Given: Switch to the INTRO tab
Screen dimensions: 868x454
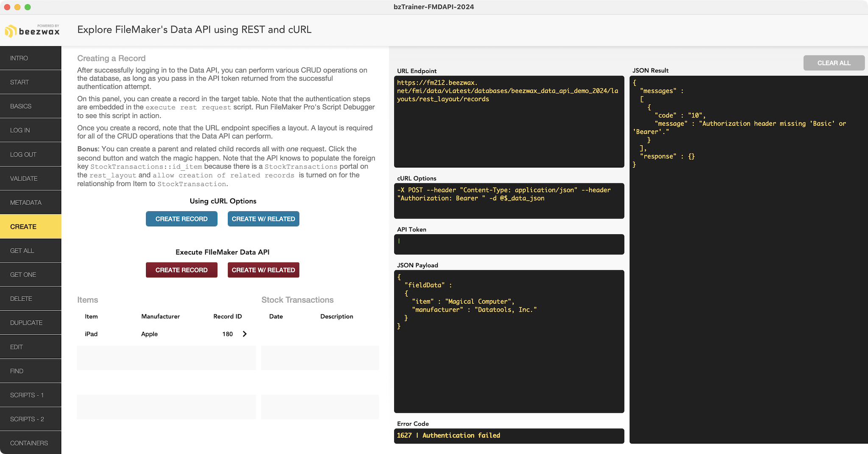Looking at the screenshot, I should coord(31,58).
